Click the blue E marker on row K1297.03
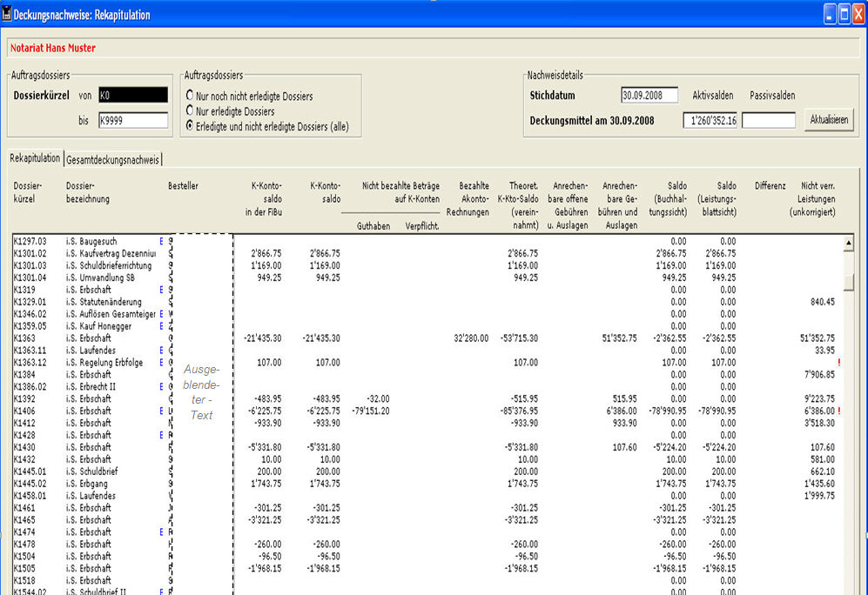The image size is (868, 595). (161, 241)
